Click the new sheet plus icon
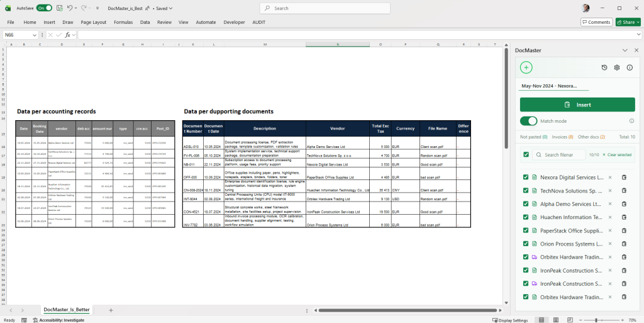 point(111,310)
